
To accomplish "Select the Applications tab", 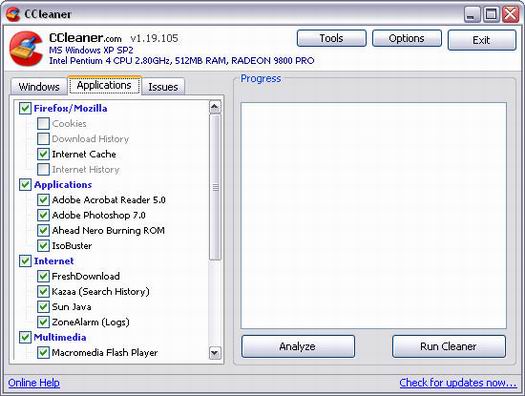I will click(104, 85).
